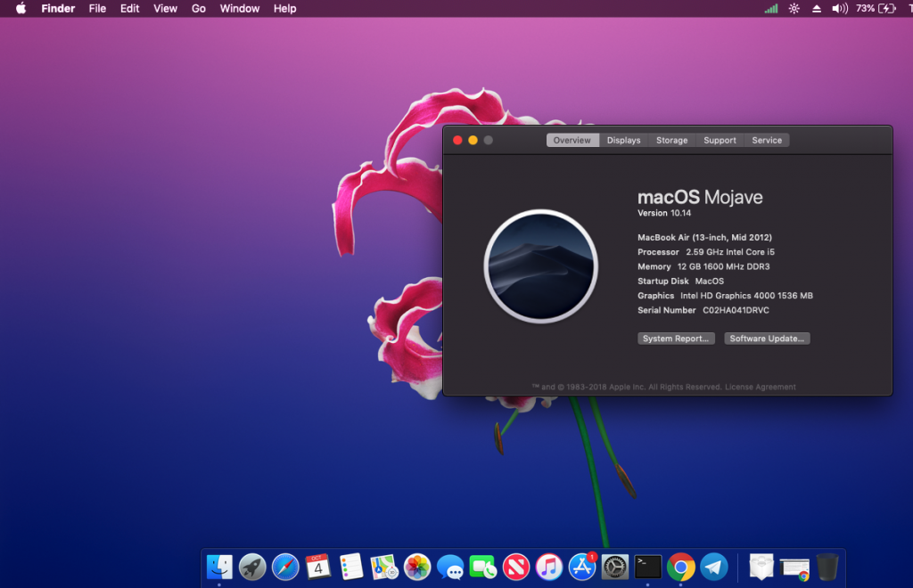913x588 pixels.
Task: Open Messages from the Dock
Action: pos(449,567)
